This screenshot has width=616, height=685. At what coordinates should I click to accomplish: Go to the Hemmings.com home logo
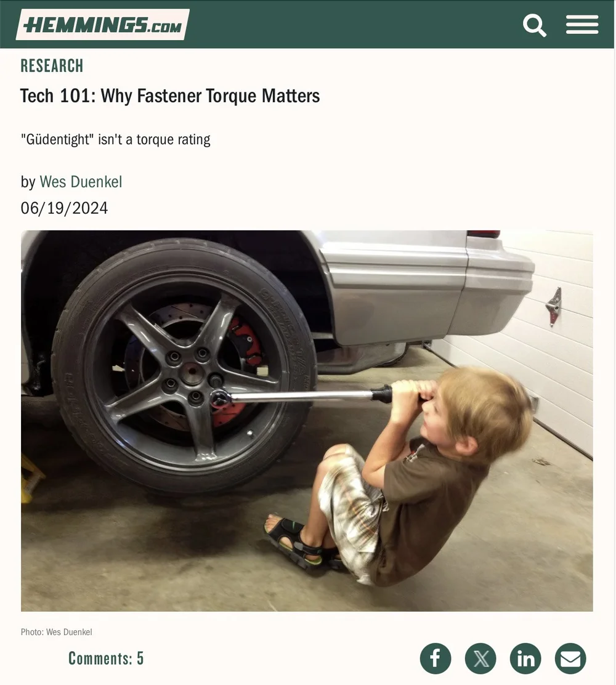coord(103,25)
